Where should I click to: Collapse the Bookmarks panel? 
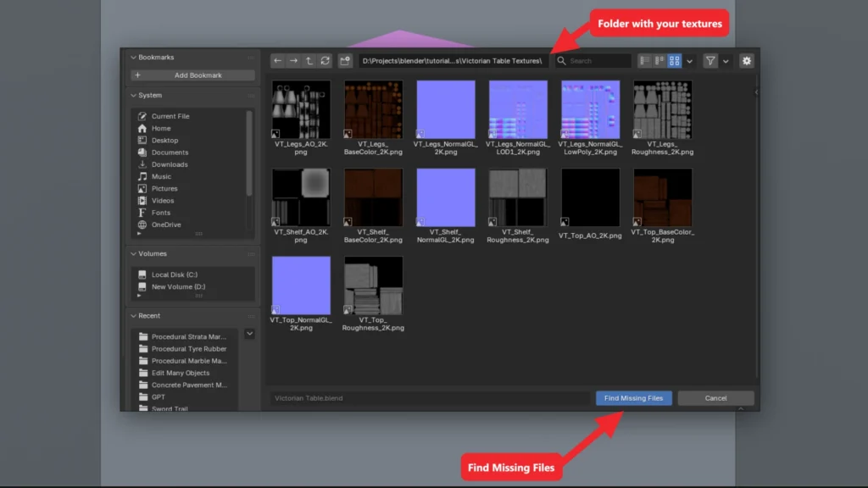[x=133, y=58]
